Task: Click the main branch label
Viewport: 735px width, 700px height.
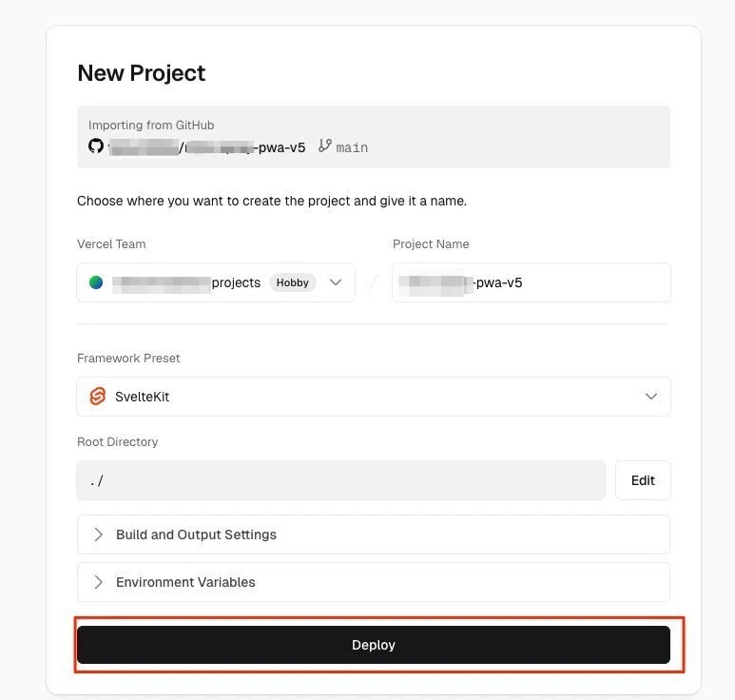Action: pyautogui.click(x=352, y=147)
